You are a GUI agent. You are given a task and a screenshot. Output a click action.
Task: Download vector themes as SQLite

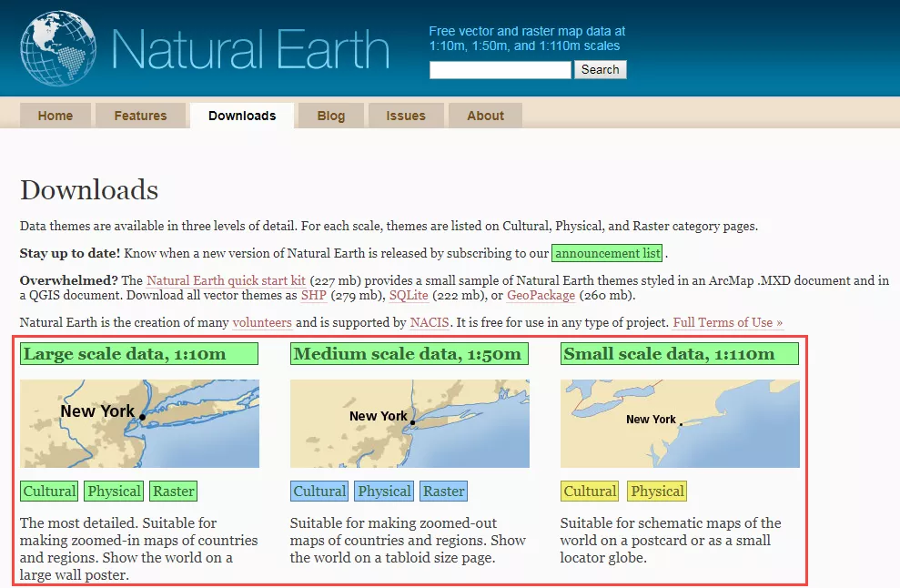pyautogui.click(x=409, y=295)
